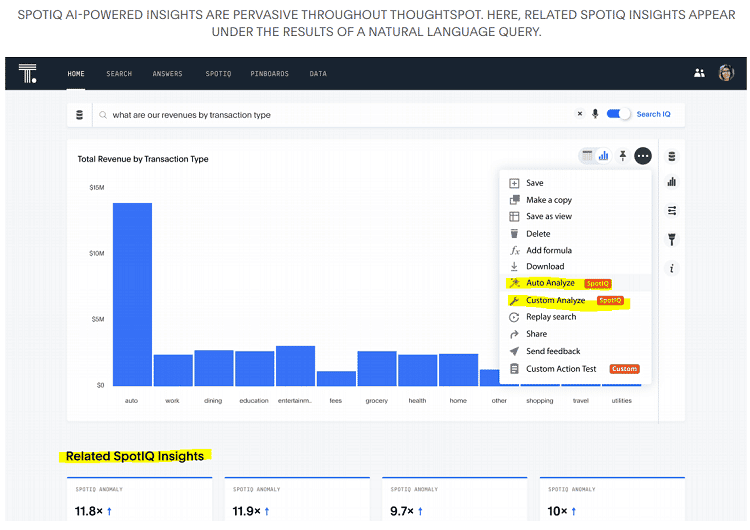Screen dimensions: 750x530
Task: Switch to bar chart view
Action: click(x=603, y=156)
